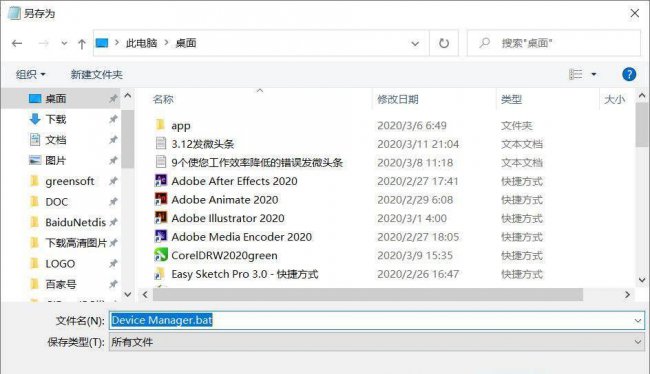The height and width of the screenshot is (374, 650).
Task: Go back using the back arrow
Action: point(17,43)
